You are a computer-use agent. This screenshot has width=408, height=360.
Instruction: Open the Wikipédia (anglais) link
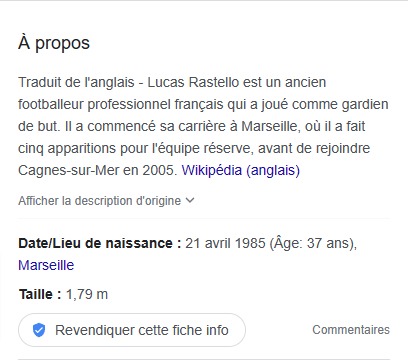tap(241, 170)
